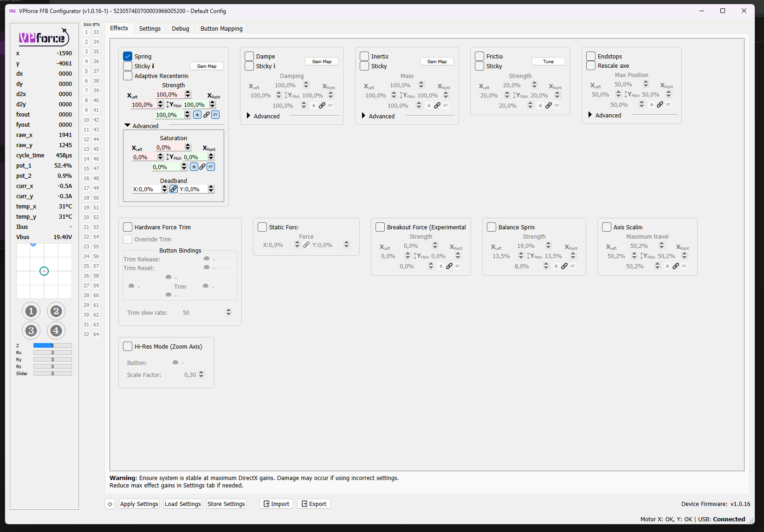
Task: Click the Friction chain link icon
Action: pyautogui.click(x=549, y=105)
